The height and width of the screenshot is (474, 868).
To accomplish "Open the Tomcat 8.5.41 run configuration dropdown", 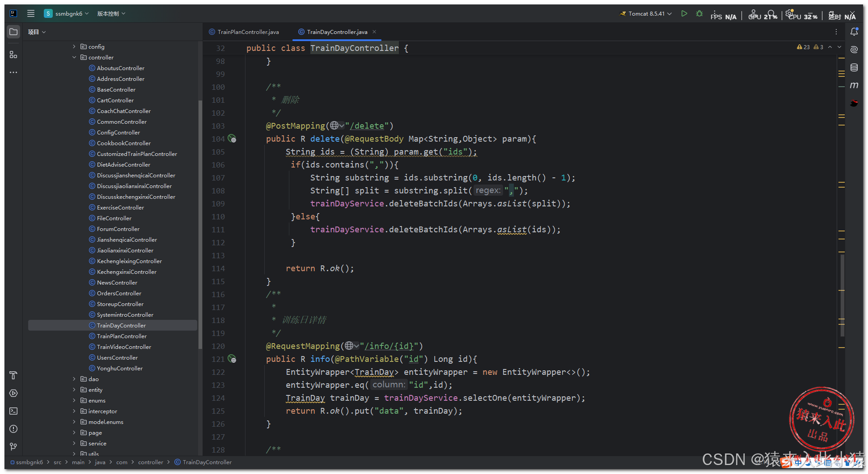I will tap(646, 13).
